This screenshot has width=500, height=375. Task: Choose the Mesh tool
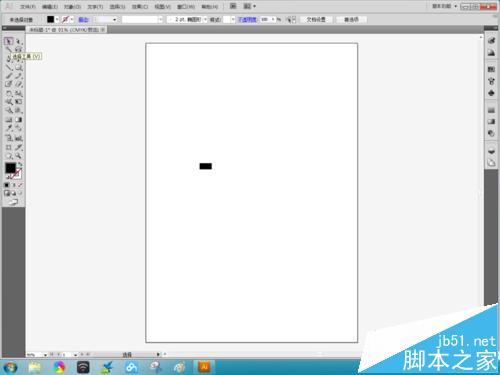[x=9, y=120]
